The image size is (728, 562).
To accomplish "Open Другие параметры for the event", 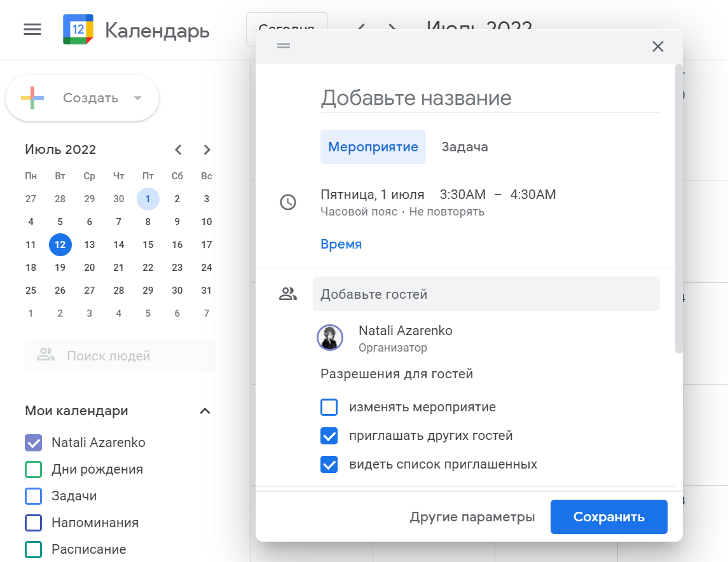I will pos(472,516).
